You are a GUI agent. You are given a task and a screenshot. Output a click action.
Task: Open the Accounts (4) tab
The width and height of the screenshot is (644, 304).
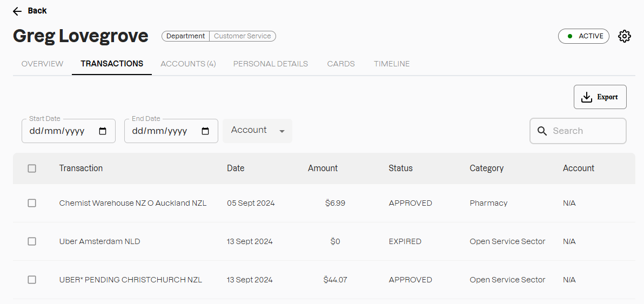tap(188, 64)
